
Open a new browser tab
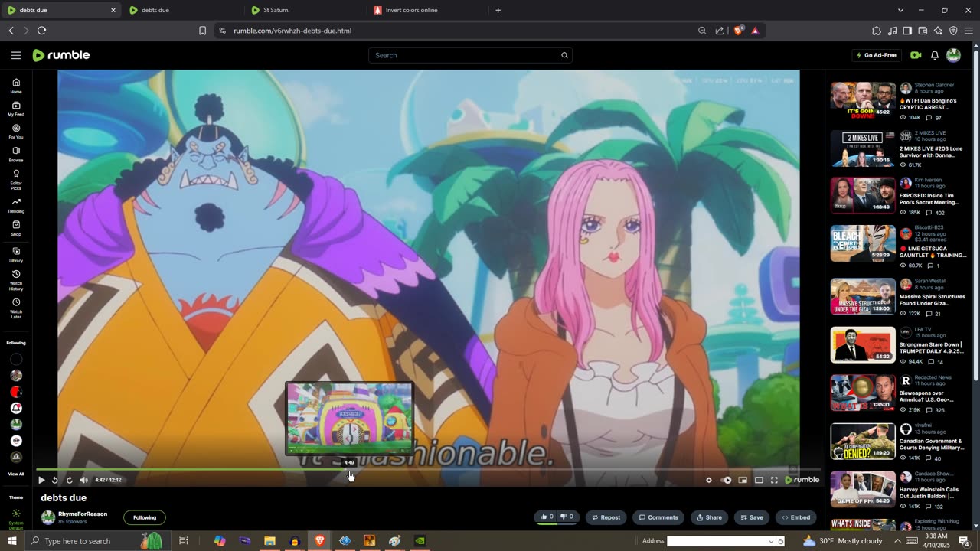(x=498, y=10)
